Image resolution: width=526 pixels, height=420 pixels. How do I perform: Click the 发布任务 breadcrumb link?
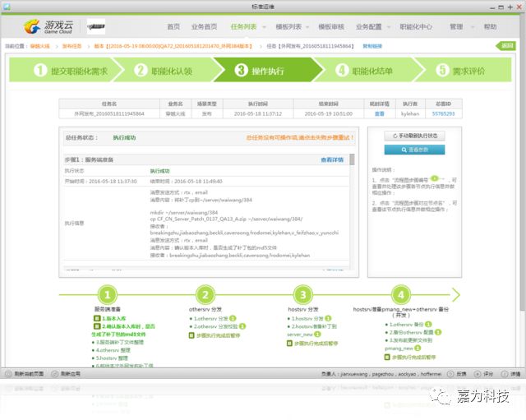72,46
